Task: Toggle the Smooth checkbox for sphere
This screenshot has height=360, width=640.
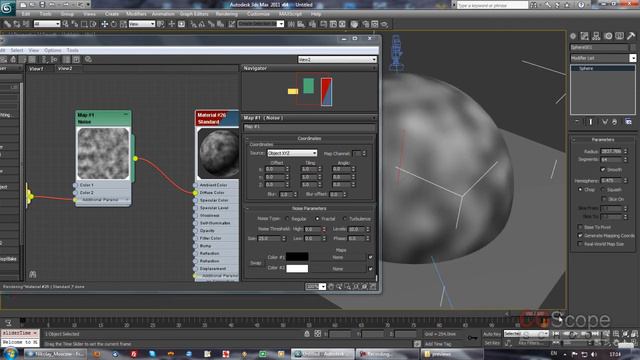Action: click(x=603, y=169)
